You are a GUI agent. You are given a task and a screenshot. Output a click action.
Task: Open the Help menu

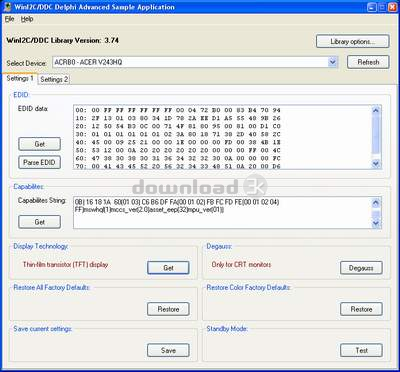click(27, 19)
